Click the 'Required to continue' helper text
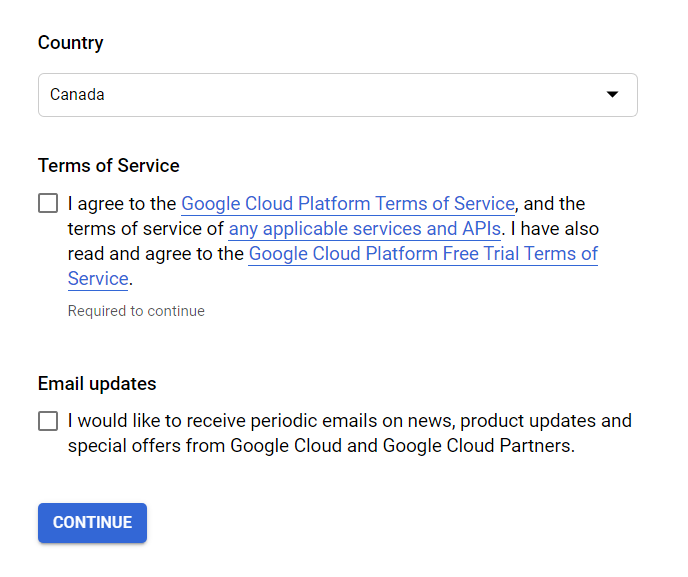The height and width of the screenshot is (577, 688). 136,311
